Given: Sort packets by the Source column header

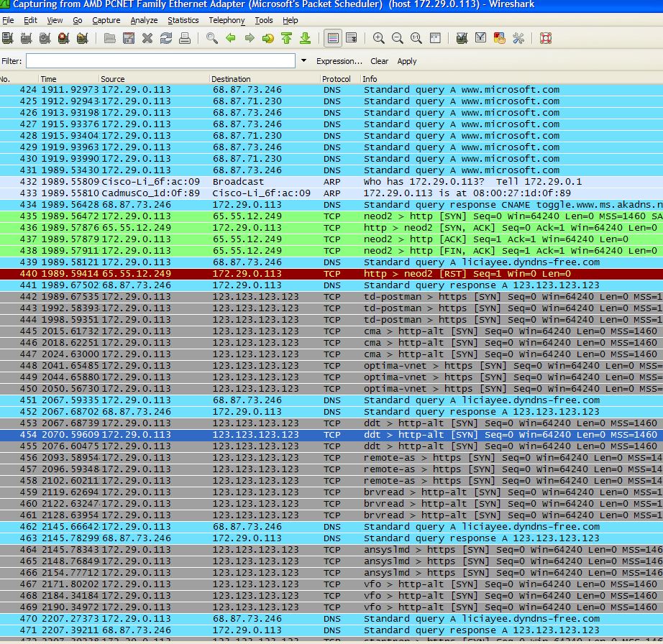Looking at the screenshot, I should coord(154,79).
